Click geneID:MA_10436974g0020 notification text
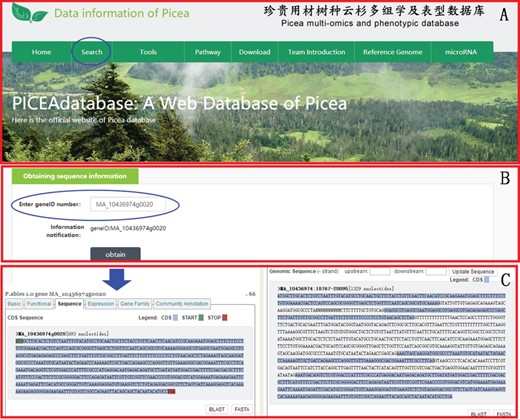 click(128, 228)
